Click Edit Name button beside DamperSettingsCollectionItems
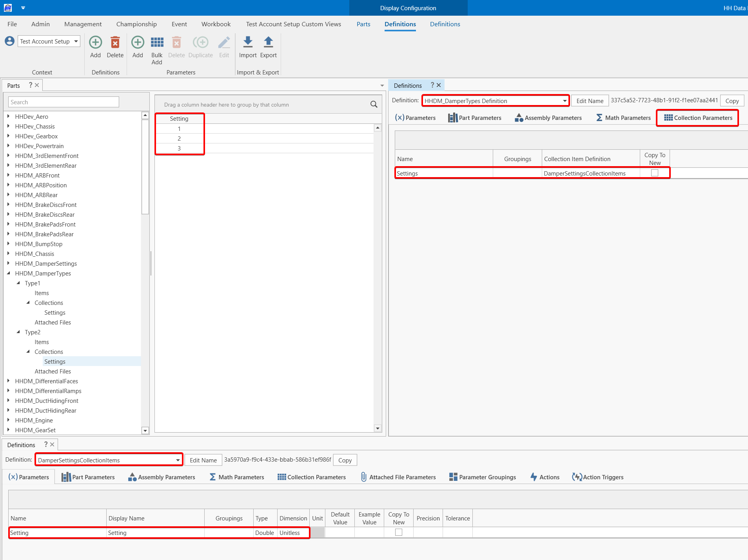Image resolution: width=748 pixels, height=560 pixels. (203, 460)
